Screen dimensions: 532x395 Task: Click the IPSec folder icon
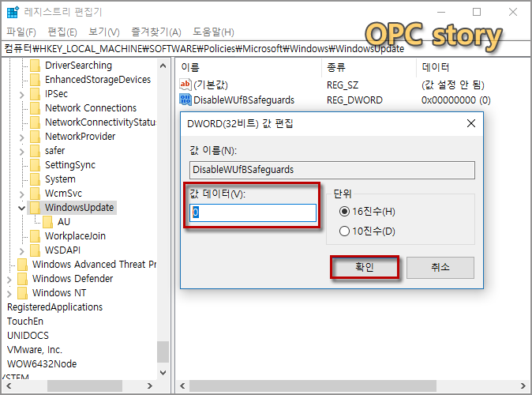click(x=35, y=94)
